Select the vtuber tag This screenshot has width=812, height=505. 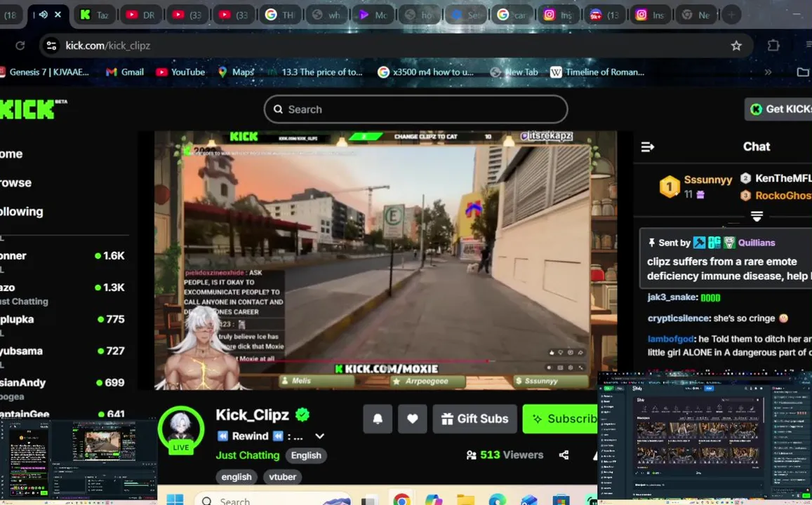pyautogui.click(x=283, y=477)
